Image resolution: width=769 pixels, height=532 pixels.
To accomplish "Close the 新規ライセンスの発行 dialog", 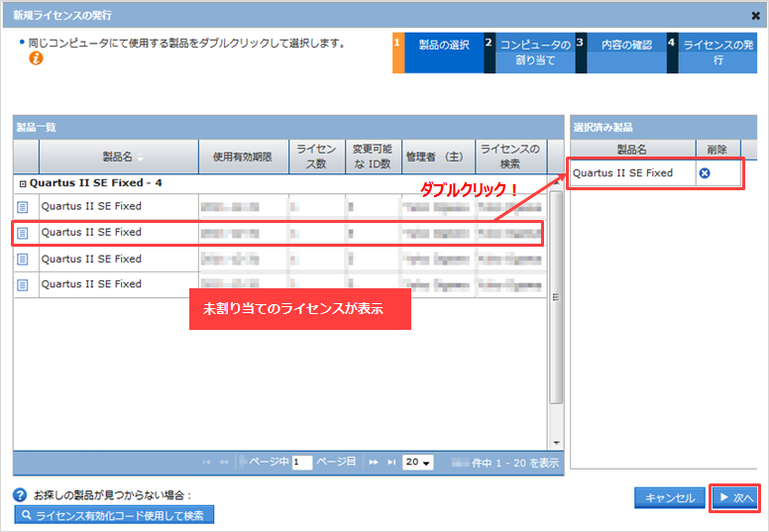I will [756, 16].
